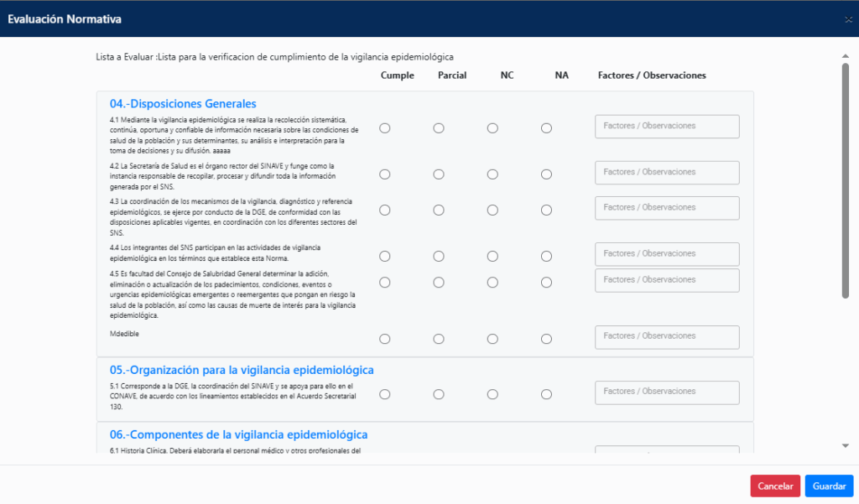This screenshot has width=859, height=504.
Task: Select NC for item 4.1
Action: [x=492, y=128]
